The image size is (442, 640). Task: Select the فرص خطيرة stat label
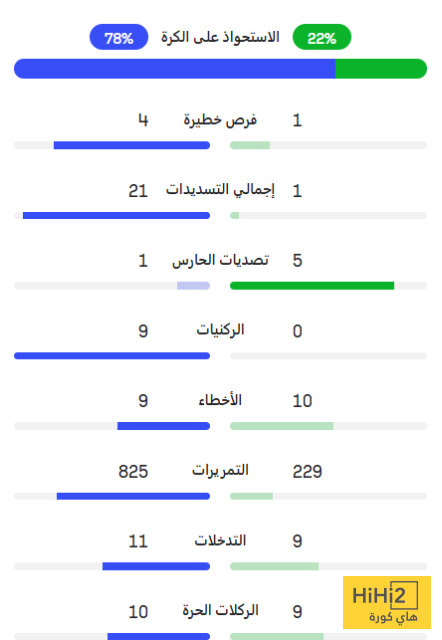pyautogui.click(x=220, y=120)
